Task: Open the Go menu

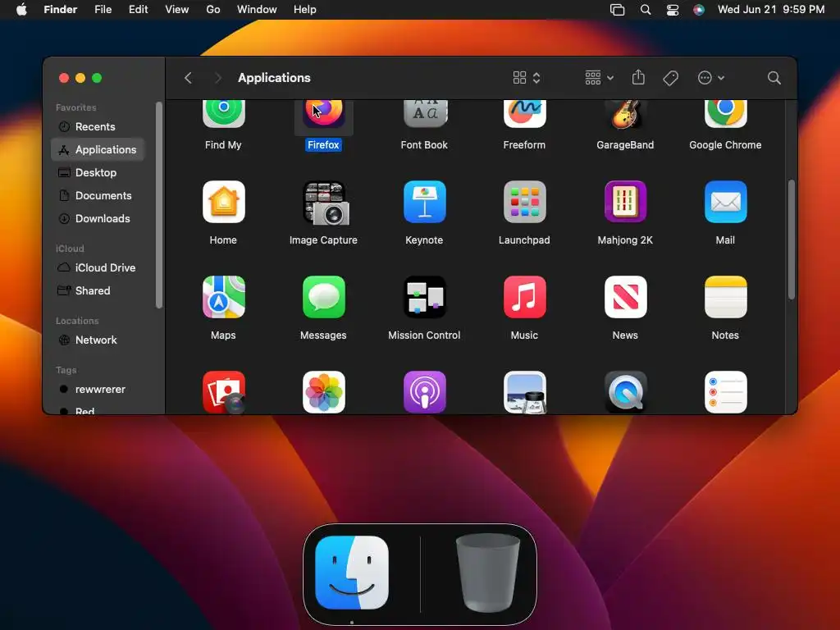Action: (x=213, y=10)
